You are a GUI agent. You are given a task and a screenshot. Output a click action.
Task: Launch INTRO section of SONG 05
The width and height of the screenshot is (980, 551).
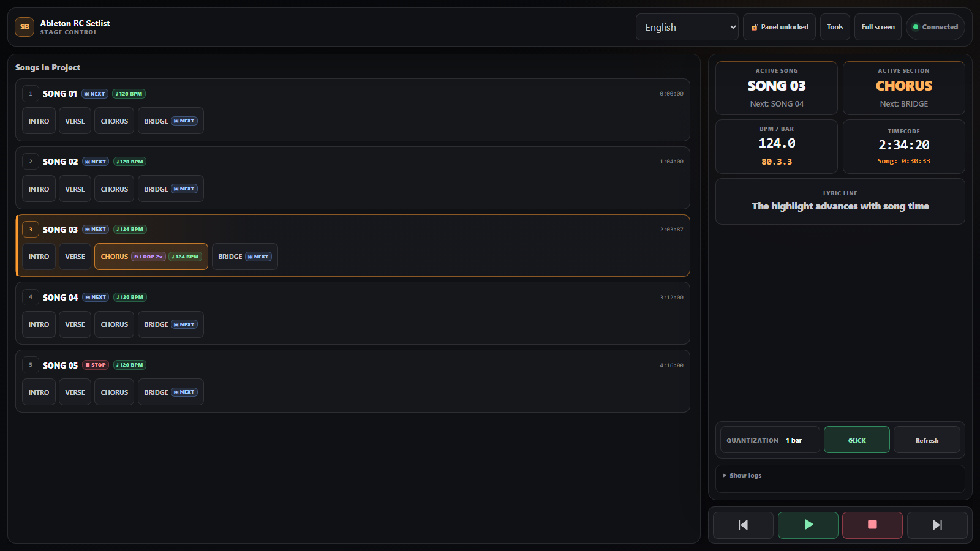(39, 392)
